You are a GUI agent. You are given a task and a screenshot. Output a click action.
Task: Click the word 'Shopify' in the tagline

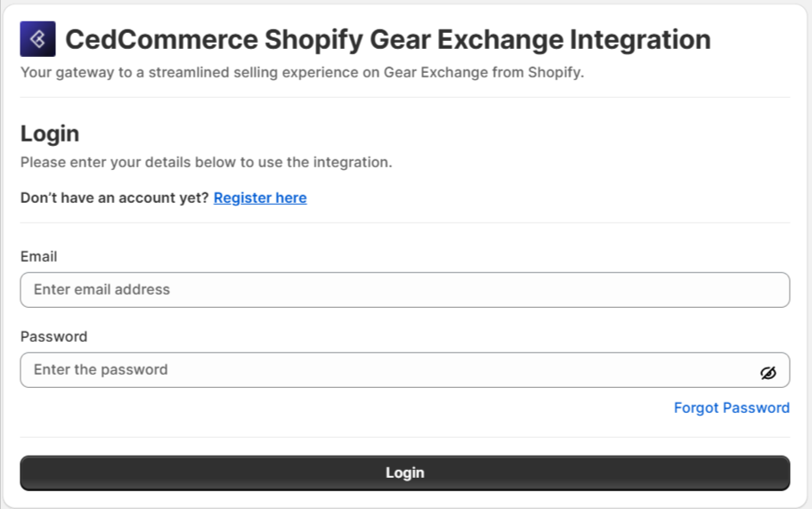(556, 72)
